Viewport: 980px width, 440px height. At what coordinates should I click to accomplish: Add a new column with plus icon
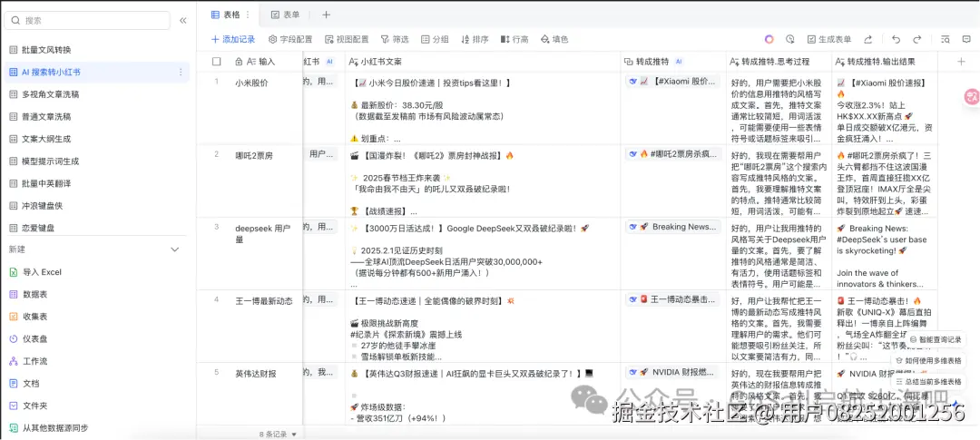point(961,62)
